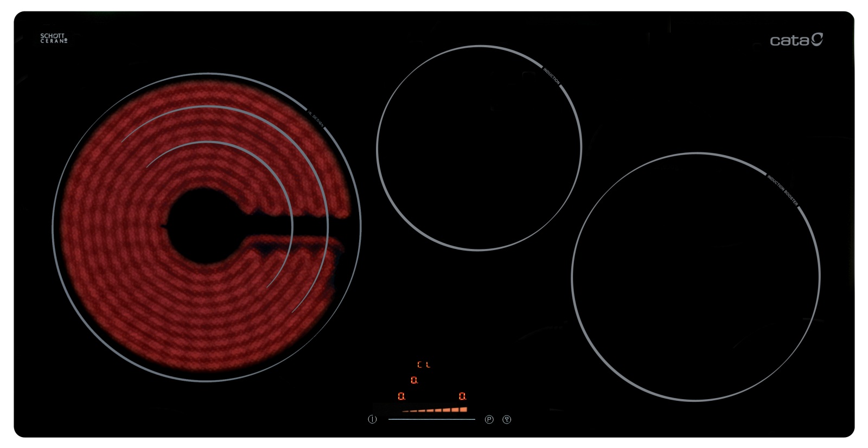
Task: Click the cata brand logo
Action: [x=796, y=40]
